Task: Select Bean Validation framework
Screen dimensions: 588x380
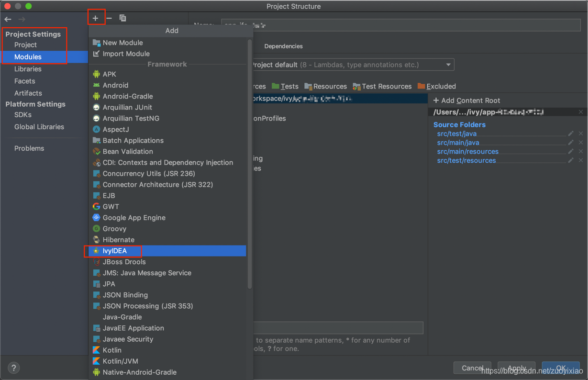Action: 167,151
